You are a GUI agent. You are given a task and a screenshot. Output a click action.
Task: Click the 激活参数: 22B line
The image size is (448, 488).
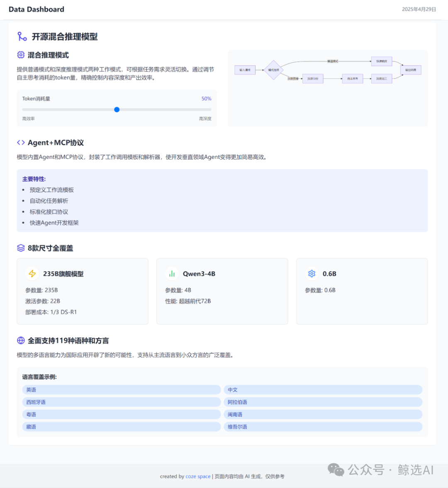pyautogui.click(x=43, y=301)
